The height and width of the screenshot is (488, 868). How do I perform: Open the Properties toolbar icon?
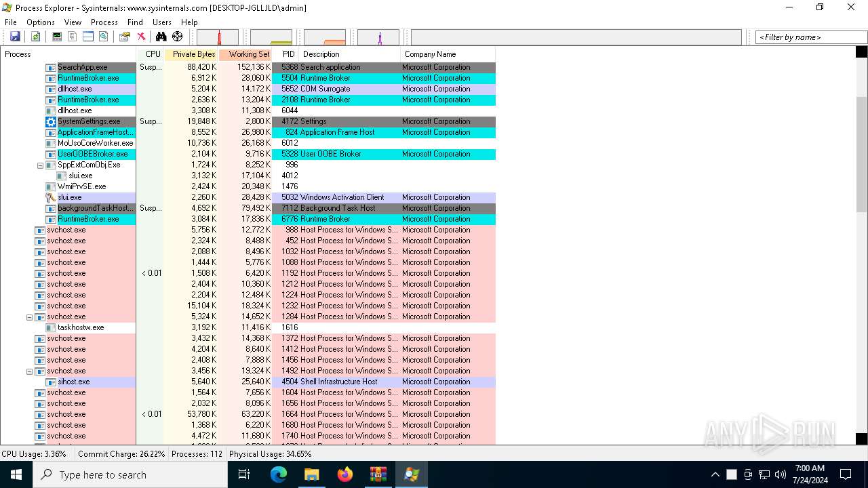tap(125, 37)
